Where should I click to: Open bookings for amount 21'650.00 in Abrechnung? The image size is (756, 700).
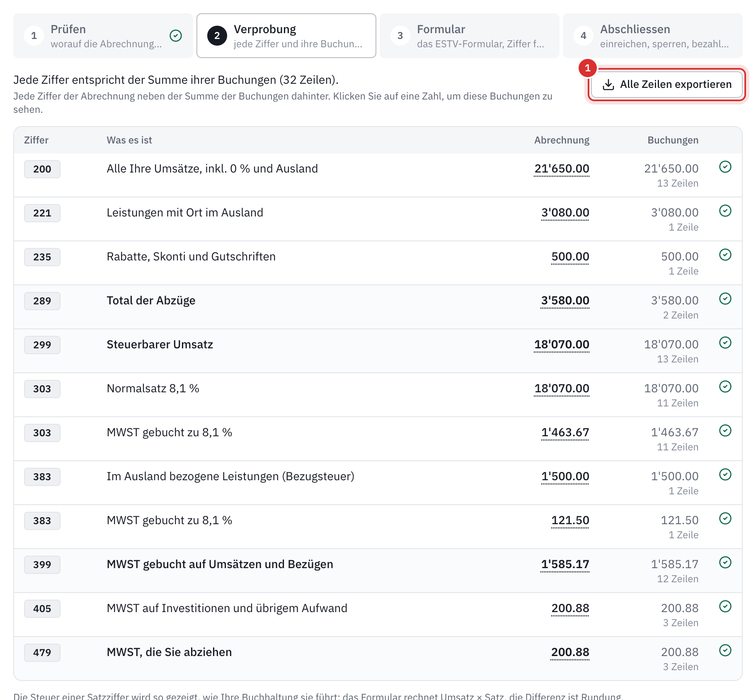pyautogui.click(x=562, y=169)
